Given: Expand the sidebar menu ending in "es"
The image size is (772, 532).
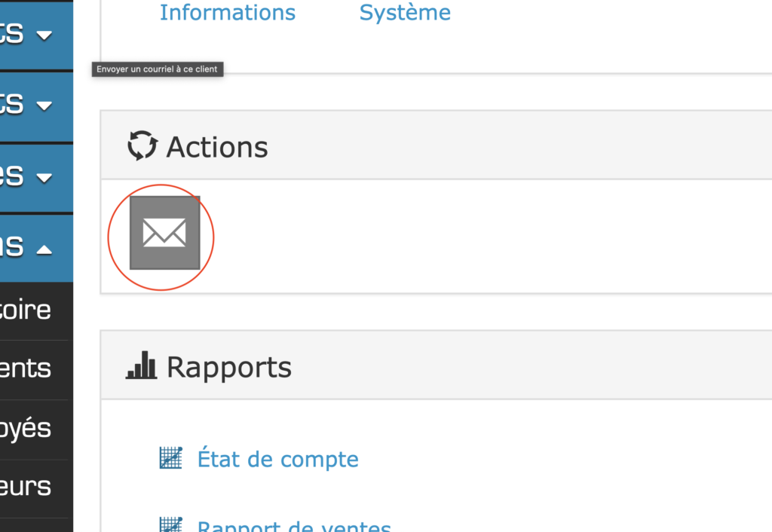Looking at the screenshot, I should click(44, 178).
